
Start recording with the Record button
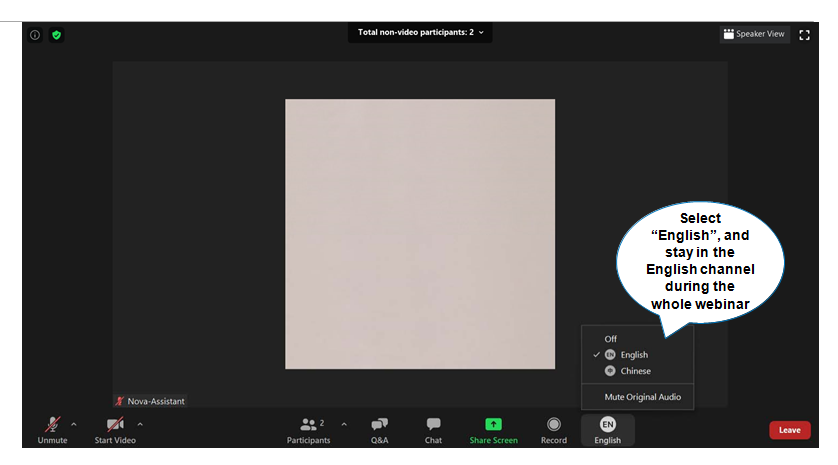[x=553, y=425]
